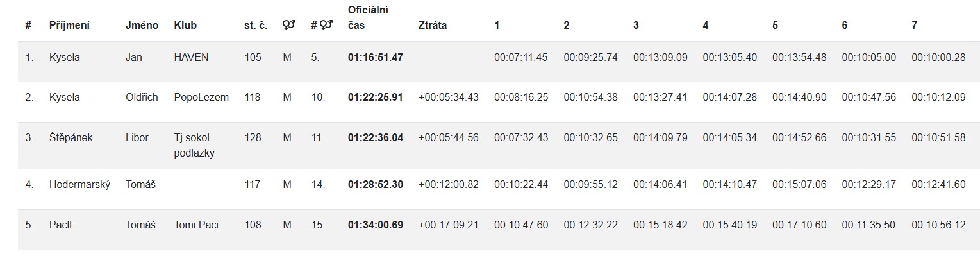Select the surname Štěpánek
The width and height of the screenshot is (980, 258).
coord(71,137)
